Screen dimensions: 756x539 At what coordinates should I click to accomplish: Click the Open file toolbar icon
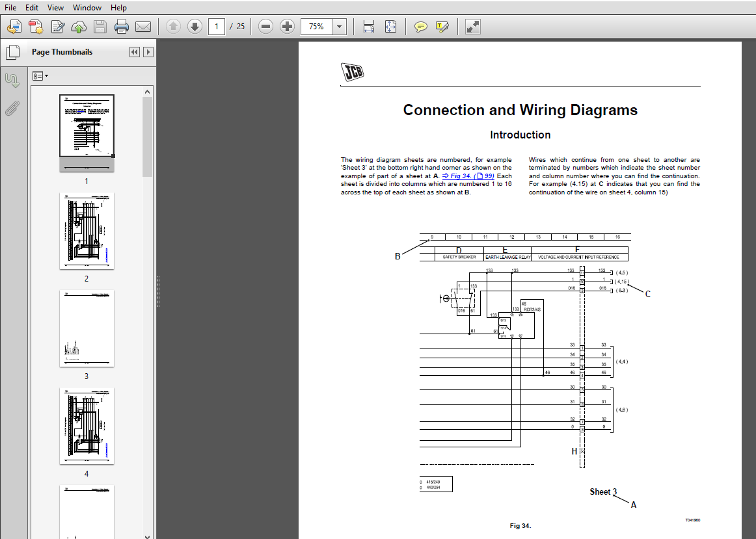tap(14, 27)
